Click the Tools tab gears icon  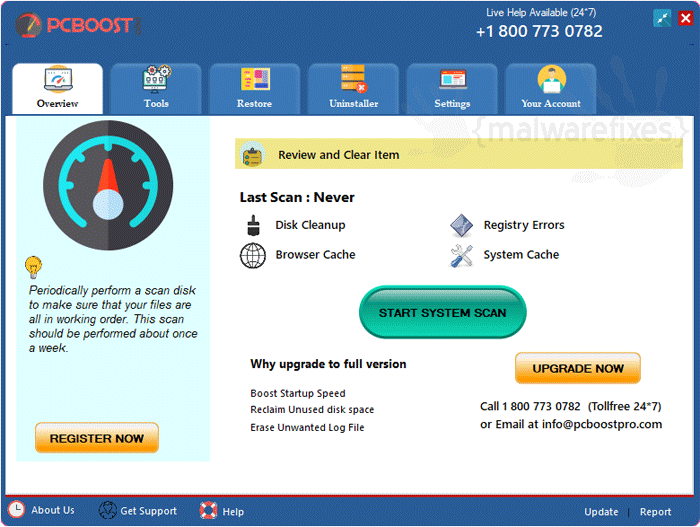point(157,79)
